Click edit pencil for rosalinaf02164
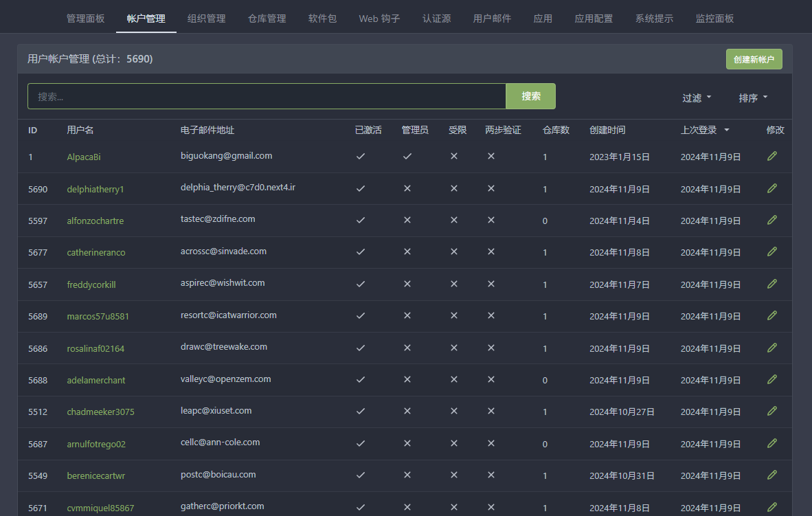Screen dimensions: 812x516 click(772, 348)
